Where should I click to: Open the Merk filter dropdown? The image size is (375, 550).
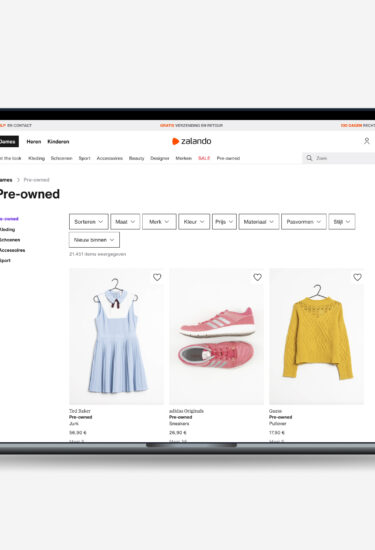point(159,222)
